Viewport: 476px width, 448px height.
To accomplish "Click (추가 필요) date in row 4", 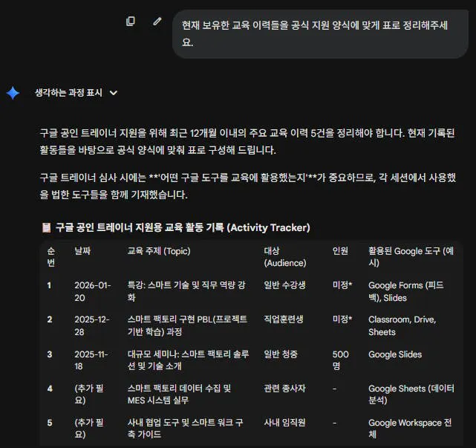I will (89, 395).
